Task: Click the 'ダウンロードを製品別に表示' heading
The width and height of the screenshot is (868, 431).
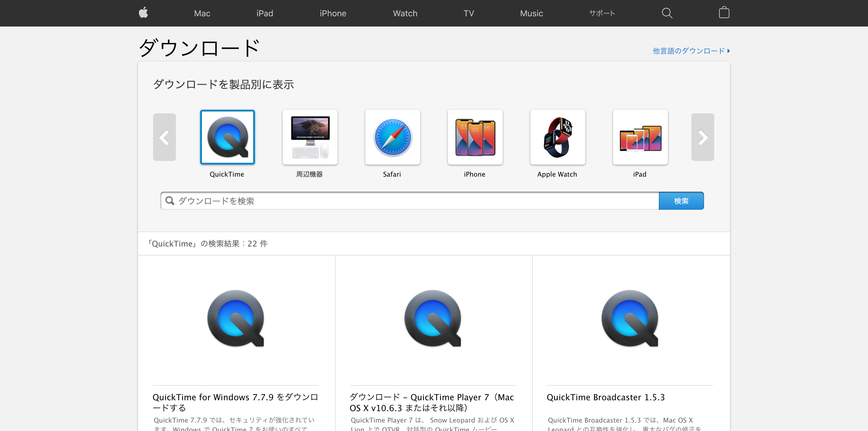Action: click(x=223, y=84)
